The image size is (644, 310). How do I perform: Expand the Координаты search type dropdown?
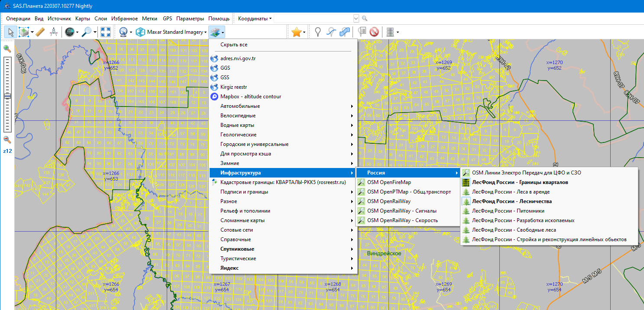pyautogui.click(x=255, y=19)
